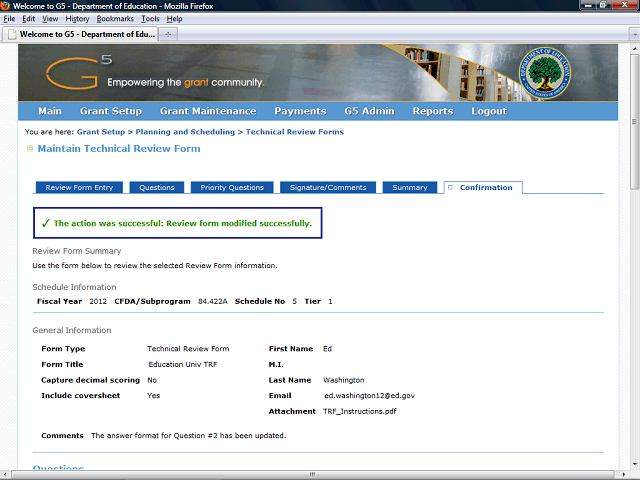Switch to Signature/Comments tab

[x=328, y=187]
